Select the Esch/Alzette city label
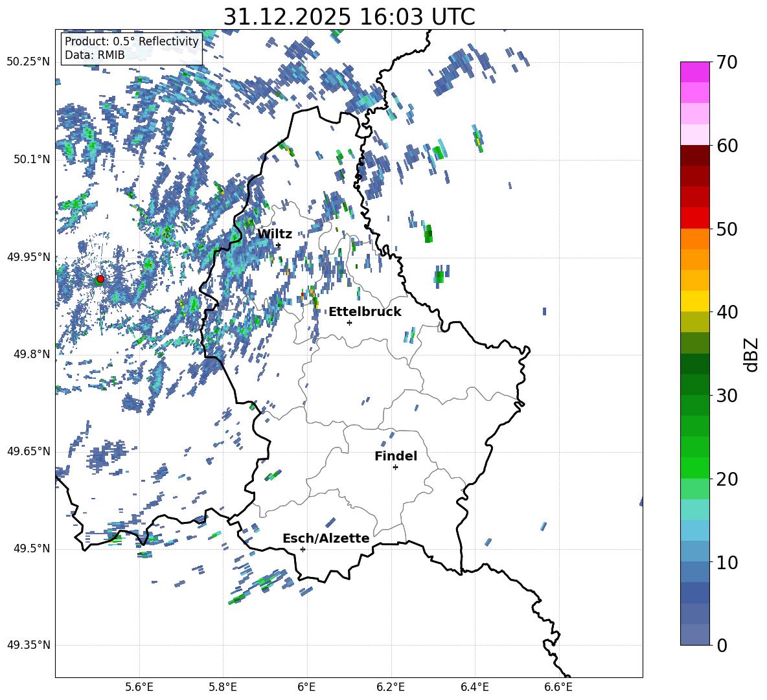The width and height of the screenshot is (767, 700). point(326,538)
